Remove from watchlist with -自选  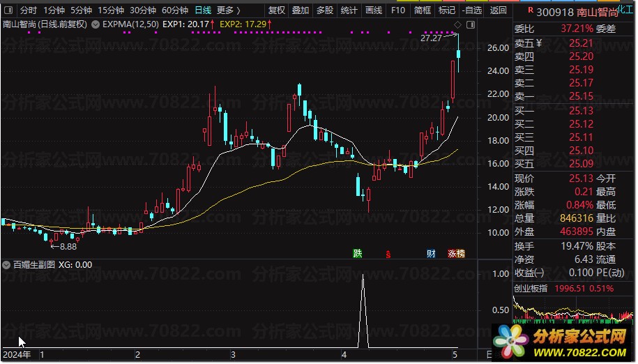(x=472, y=10)
